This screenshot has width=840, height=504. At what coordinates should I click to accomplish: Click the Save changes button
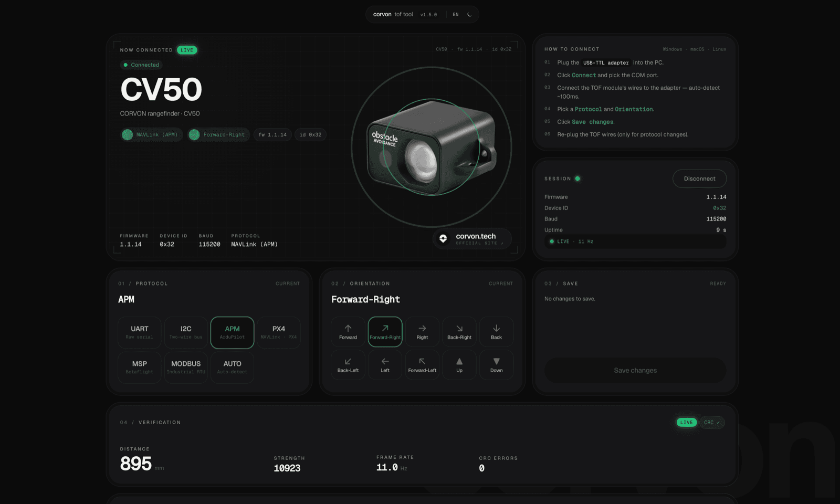pos(635,370)
